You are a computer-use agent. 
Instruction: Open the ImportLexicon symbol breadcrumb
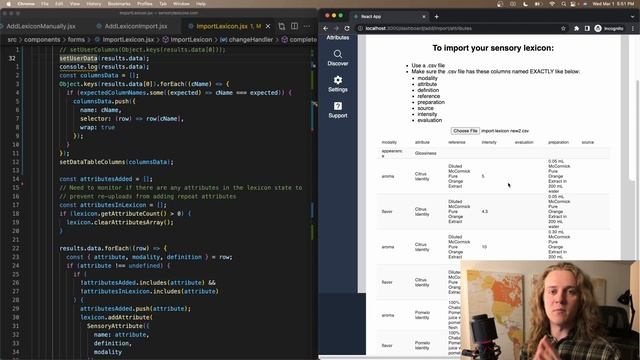click(187, 40)
